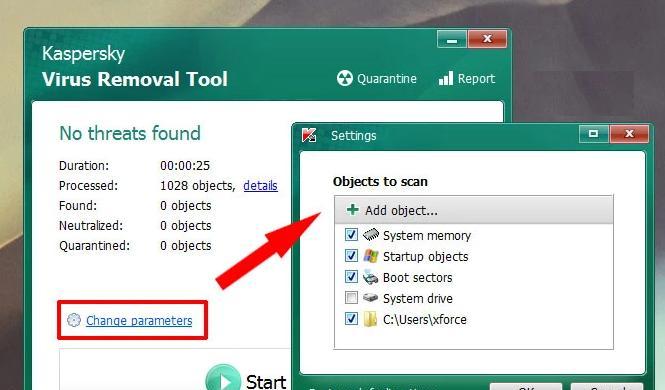Click the C:\Users\xforce folder icon
Image resolution: width=665 pixels, height=390 pixels.
370,319
